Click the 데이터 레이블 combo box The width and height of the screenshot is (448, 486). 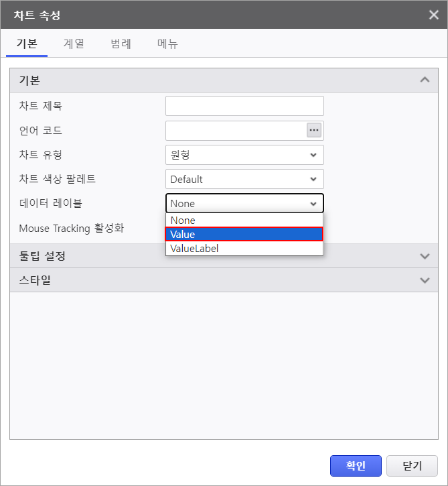click(x=244, y=203)
